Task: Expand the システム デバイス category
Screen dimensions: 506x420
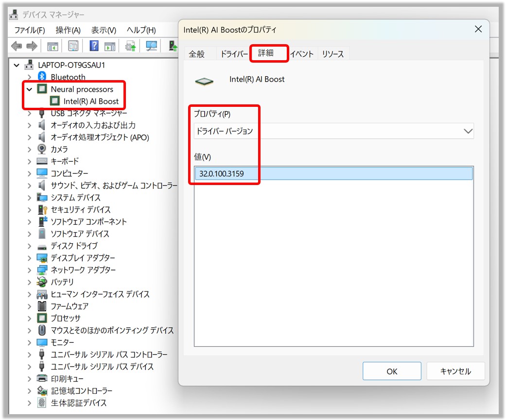Action: coord(29,198)
